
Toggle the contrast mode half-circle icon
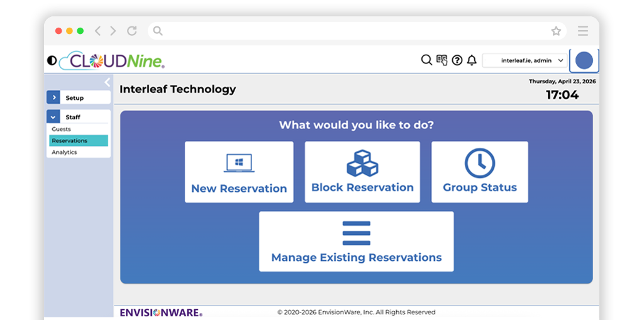click(52, 61)
